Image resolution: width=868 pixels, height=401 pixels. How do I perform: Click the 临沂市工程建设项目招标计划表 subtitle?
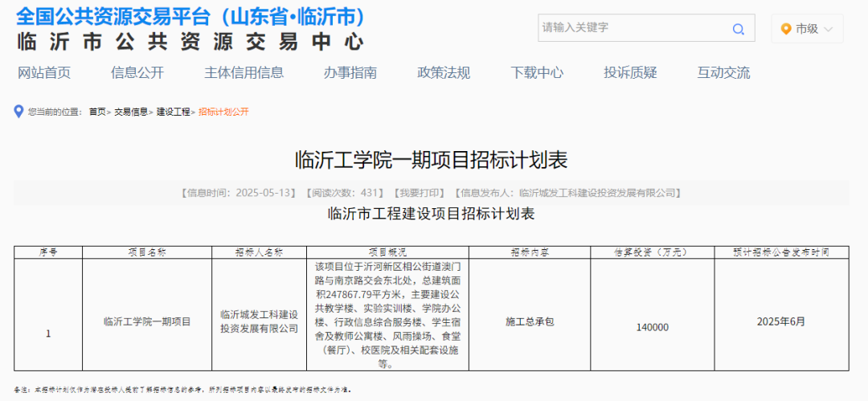432,214
